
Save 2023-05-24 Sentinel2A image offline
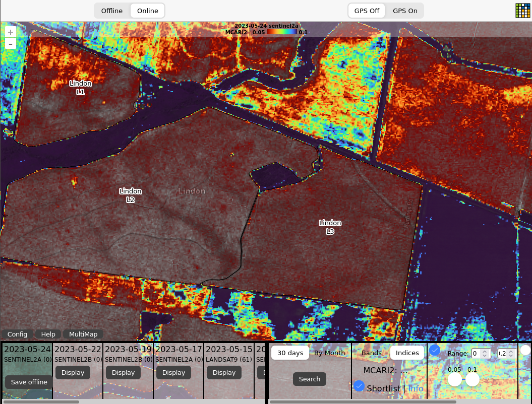tap(29, 382)
